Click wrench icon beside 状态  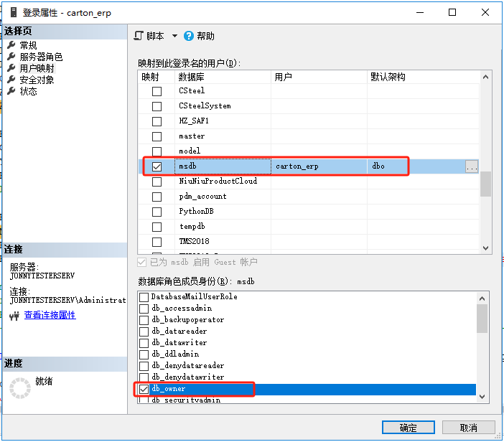pyautogui.click(x=11, y=91)
